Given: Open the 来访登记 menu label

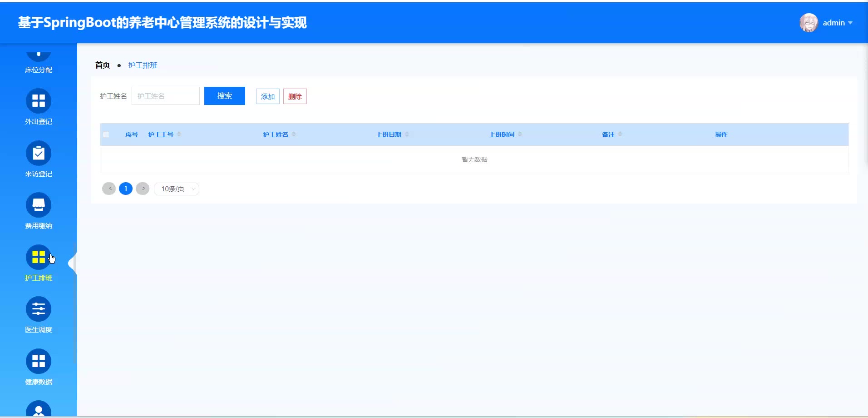Looking at the screenshot, I should pos(39,174).
